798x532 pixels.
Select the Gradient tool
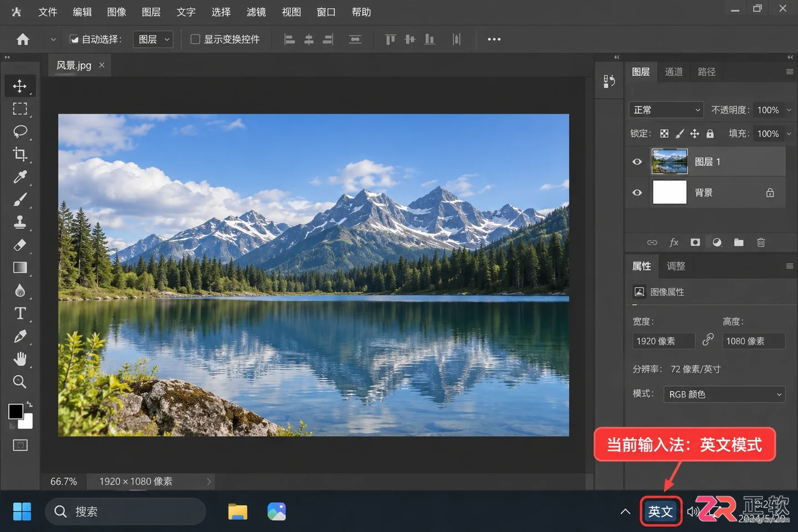[20, 268]
